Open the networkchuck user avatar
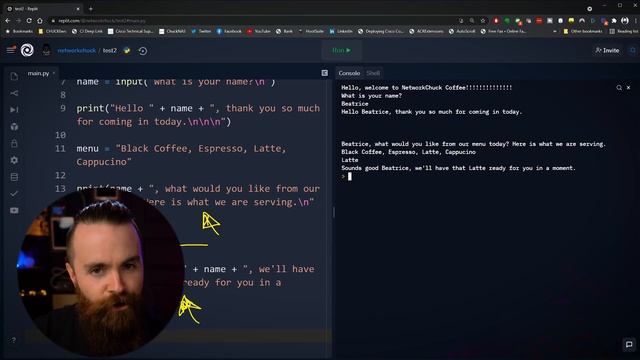This screenshot has width=640, height=360. tap(47, 50)
